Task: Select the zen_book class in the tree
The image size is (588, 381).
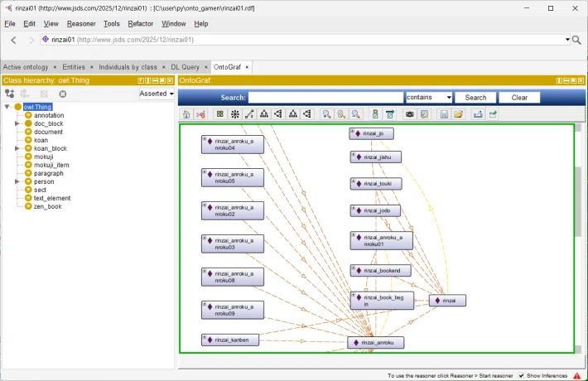Action: [48, 206]
